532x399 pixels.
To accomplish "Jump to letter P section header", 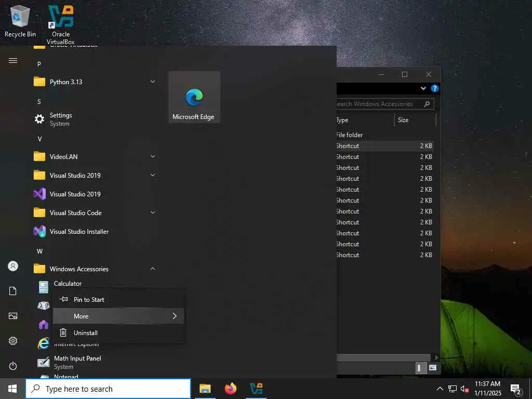I will point(39,64).
